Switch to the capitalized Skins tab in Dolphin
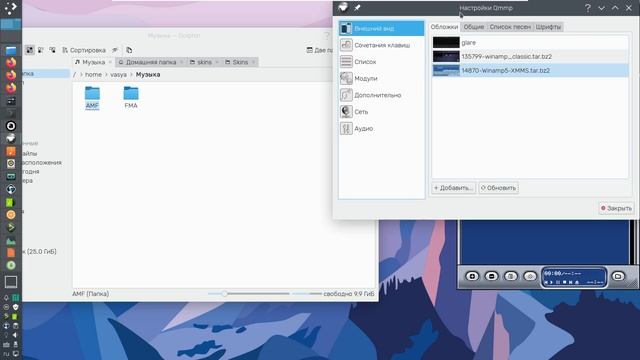Screen dimensions: 640x360 coord(240,62)
